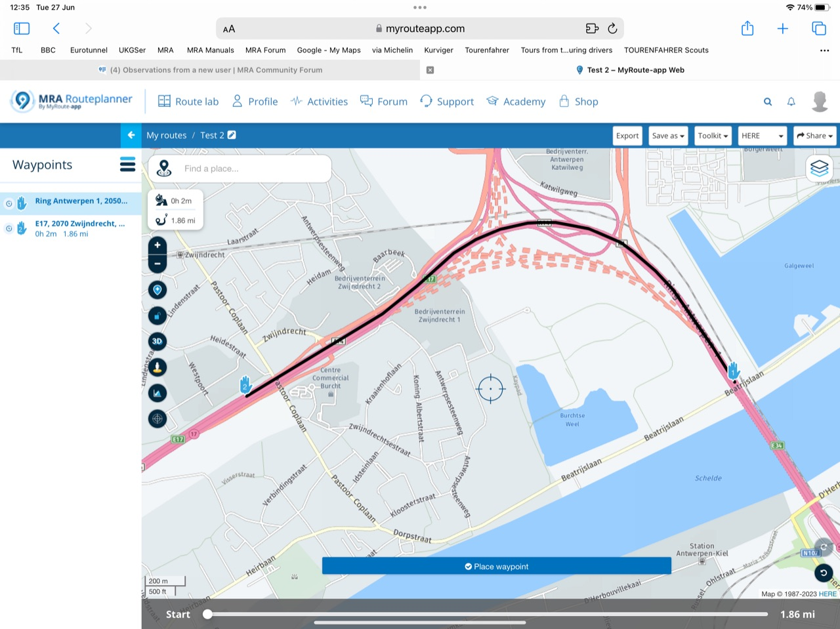This screenshot has width=840, height=629.
Task: Toggle the Safari sidebar
Action: pyautogui.click(x=22, y=28)
